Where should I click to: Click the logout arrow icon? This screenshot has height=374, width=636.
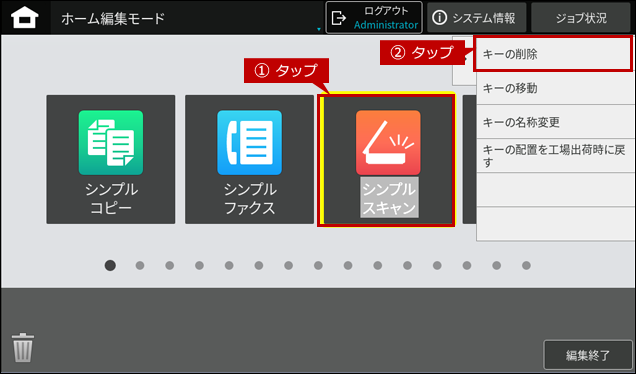(339, 18)
